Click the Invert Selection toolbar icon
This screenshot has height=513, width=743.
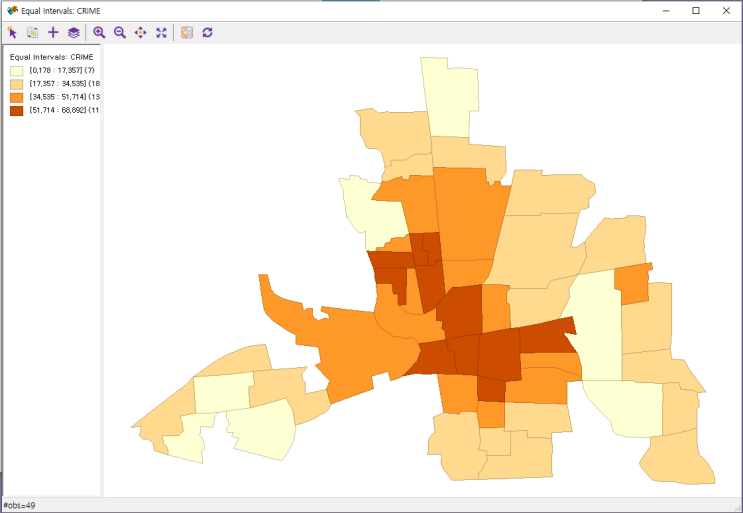click(x=33, y=33)
